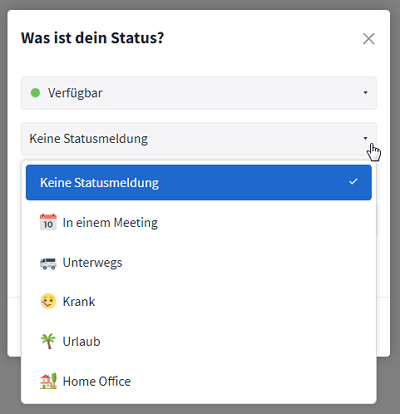Click the arrow of the Keine Statusmeldung field
The image size is (400, 414).
coord(365,138)
